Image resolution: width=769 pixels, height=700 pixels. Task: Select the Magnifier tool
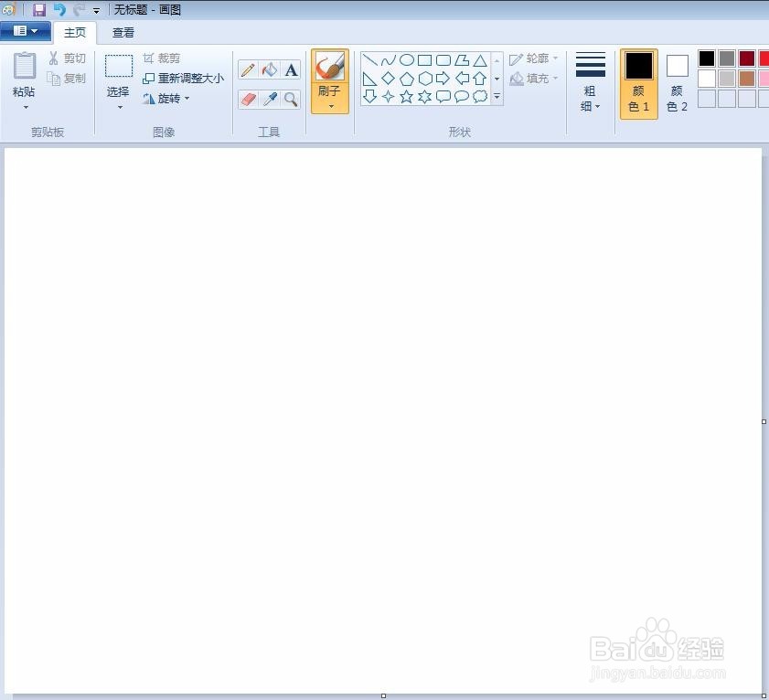tap(291, 98)
